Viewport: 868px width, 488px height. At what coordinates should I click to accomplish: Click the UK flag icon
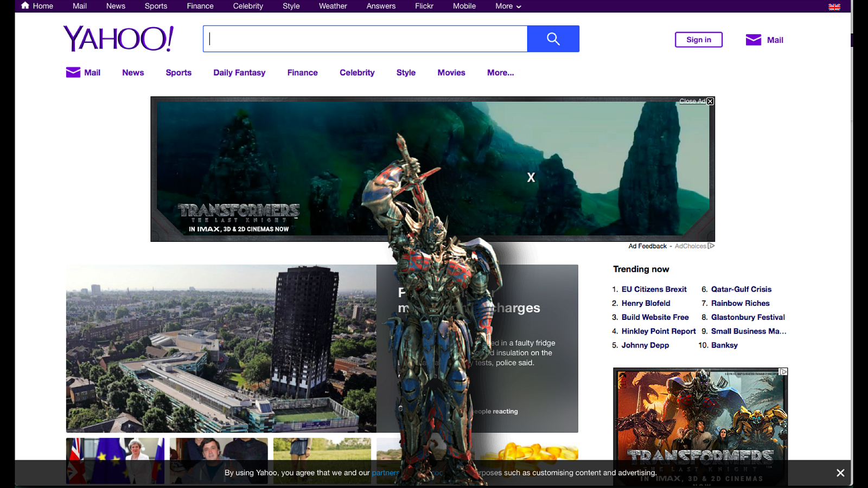pyautogui.click(x=834, y=7)
